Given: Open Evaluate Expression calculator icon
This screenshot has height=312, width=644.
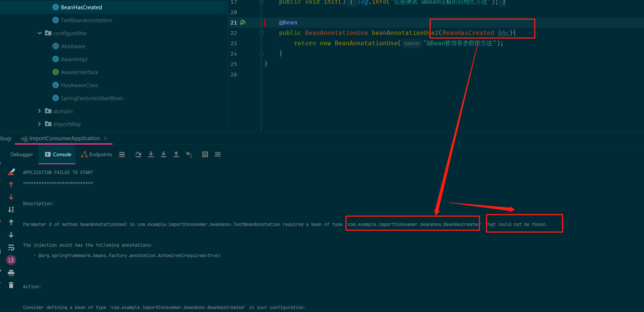Looking at the screenshot, I should 205,154.
